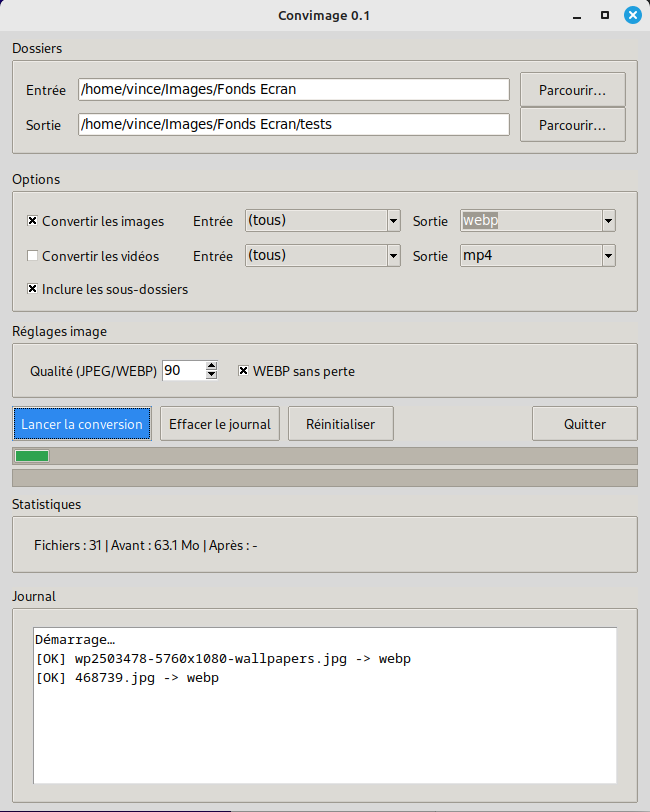Viewport: 650px width, 812px height.
Task: Toggle Inclure les sous-dossiers checkbox
Action: point(33,290)
